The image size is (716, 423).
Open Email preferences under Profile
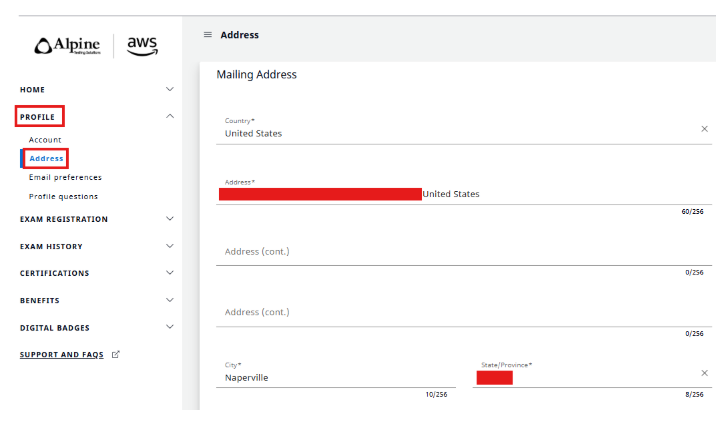tap(65, 177)
